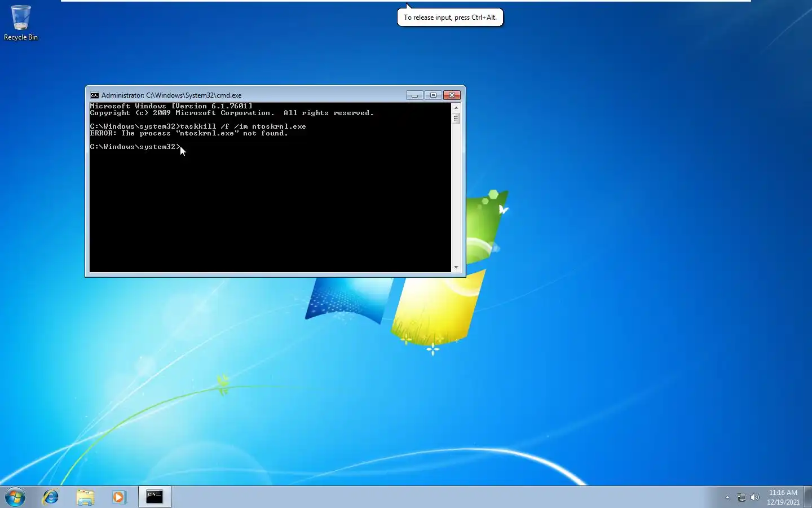The width and height of the screenshot is (812, 508).
Task: Click the "To release input" tooltip
Action: pos(450,17)
